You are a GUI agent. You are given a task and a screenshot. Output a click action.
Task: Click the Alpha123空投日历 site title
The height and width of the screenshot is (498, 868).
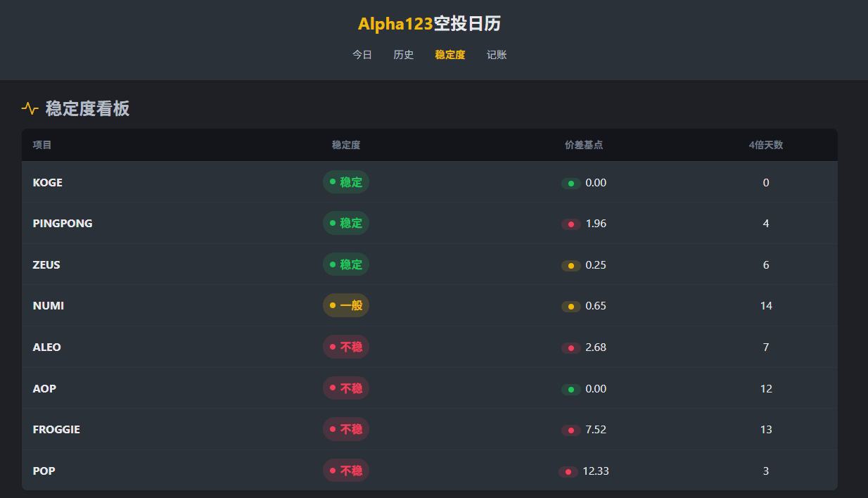(x=429, y=24)
